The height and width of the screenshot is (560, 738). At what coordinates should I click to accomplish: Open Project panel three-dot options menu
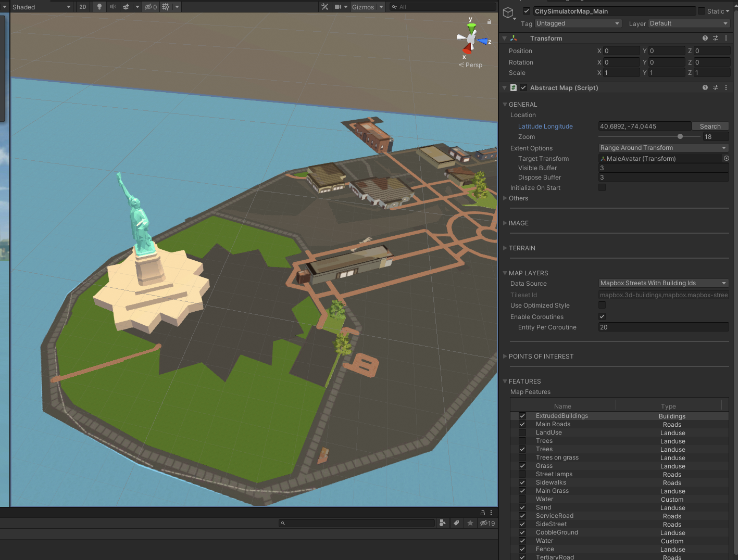pyautogui.click(x=491, y=513)
